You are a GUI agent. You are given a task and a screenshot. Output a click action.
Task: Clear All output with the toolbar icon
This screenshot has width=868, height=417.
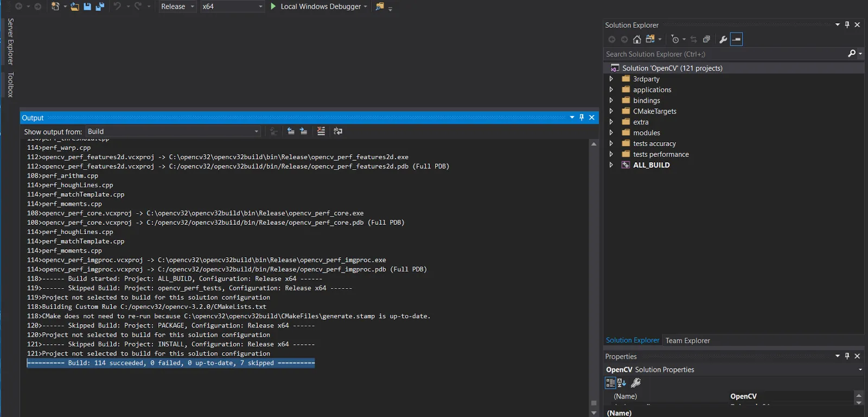[321, 131]
